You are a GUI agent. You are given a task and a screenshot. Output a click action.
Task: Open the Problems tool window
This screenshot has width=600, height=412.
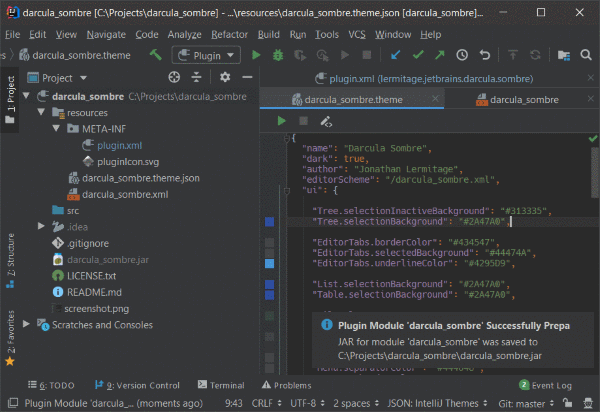(x=286, y=385)
